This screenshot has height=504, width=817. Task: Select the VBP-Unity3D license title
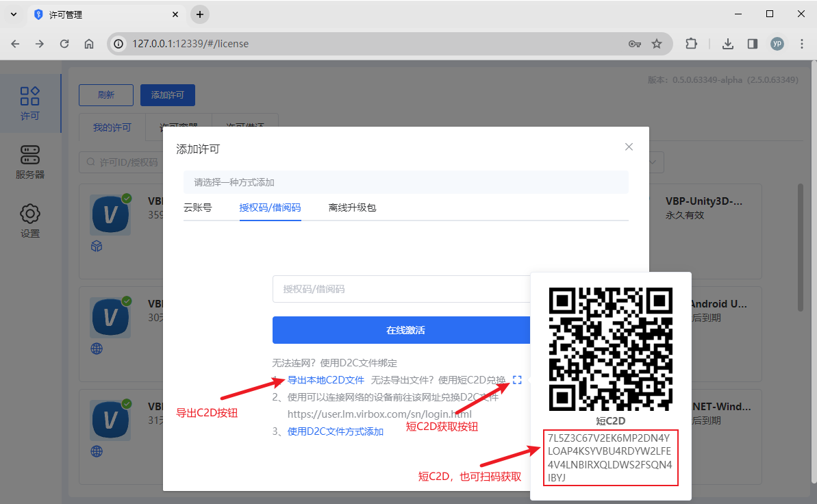click(704, 201)
